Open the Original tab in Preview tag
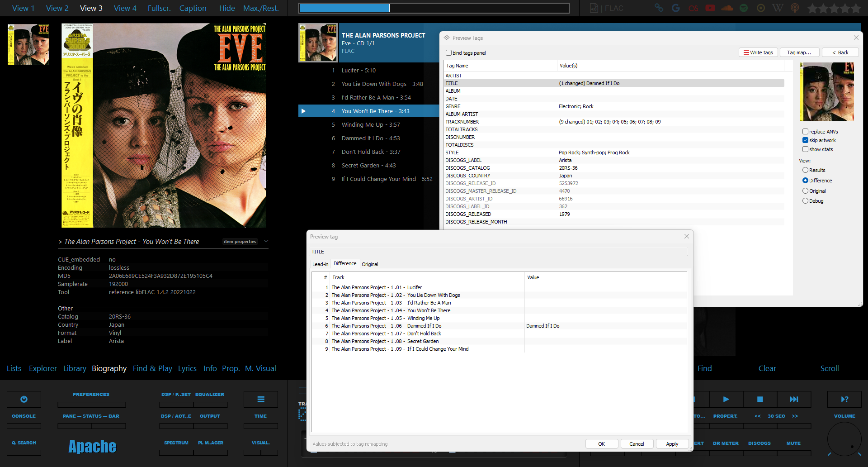 coord(370,264)
